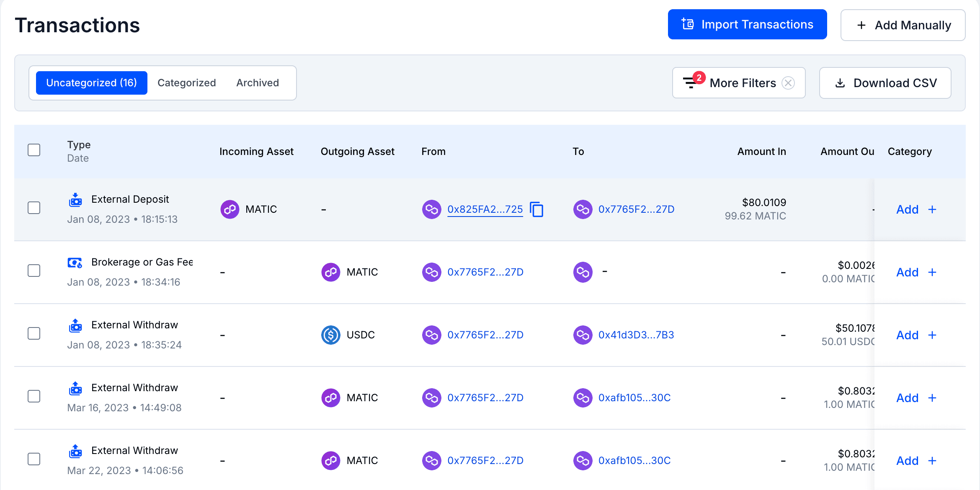
Task: Switch to the Categorized tab
Action: (187, 83)
